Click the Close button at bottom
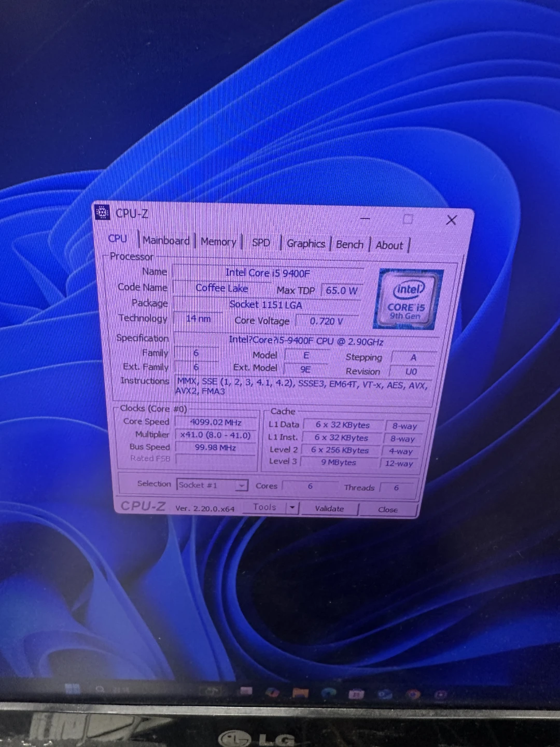Screen dimensions: 560x747 coord(388,509)
